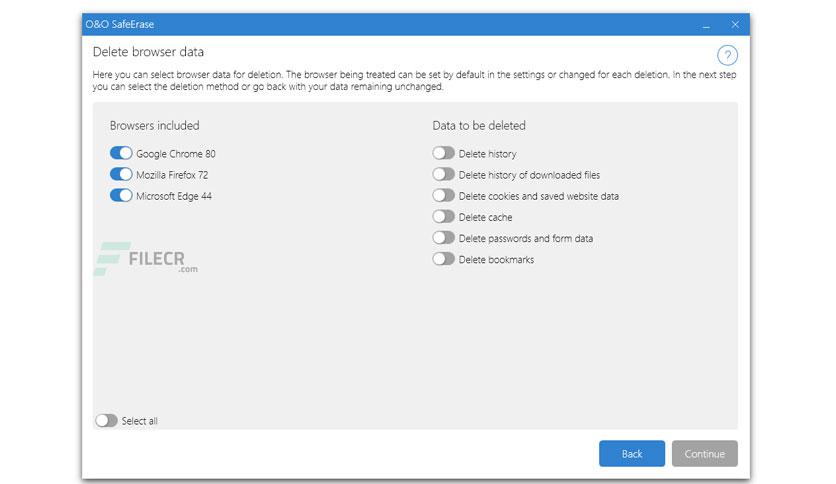The image size is (836, 484).
Task: Click the Delete browser data heading
Action: pos(148,52)
